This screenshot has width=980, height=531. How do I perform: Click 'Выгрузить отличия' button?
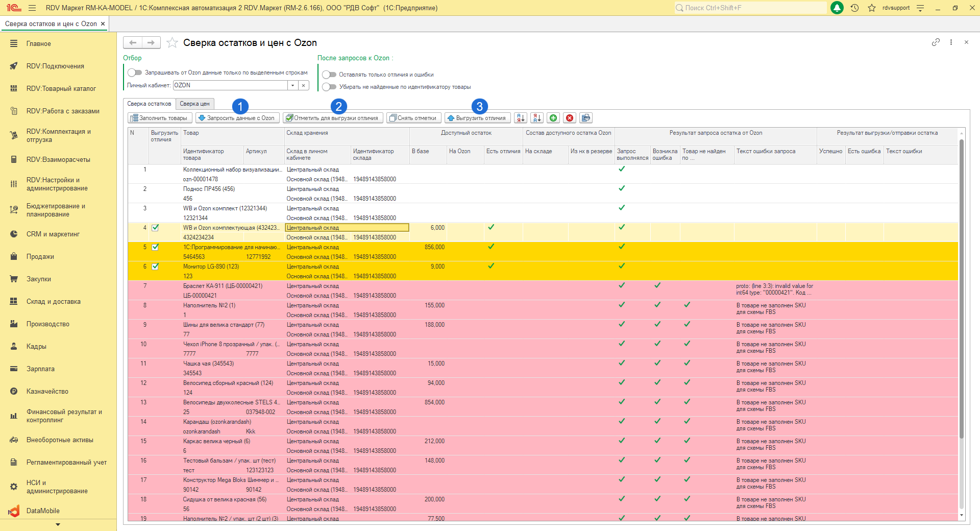click(x=477, y=118)
